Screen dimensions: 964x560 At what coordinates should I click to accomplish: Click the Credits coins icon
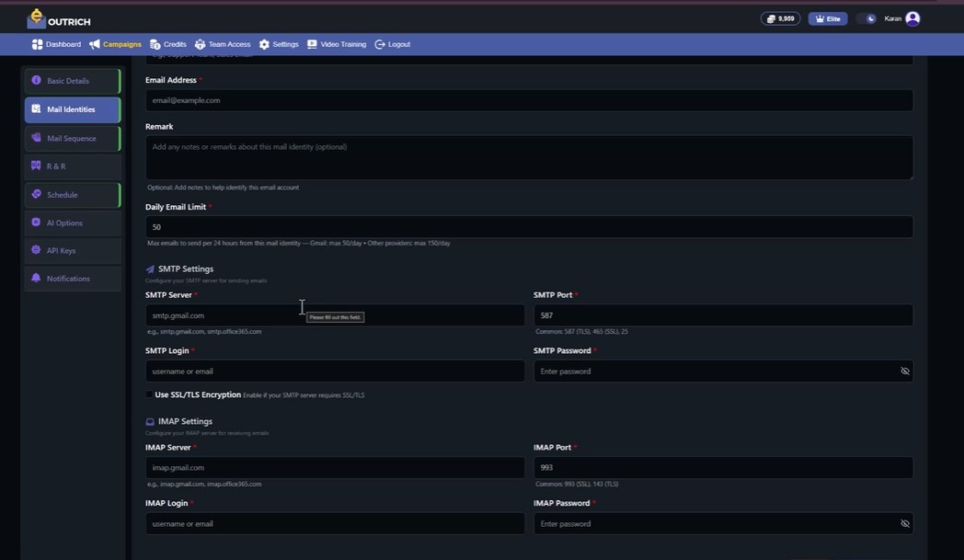tap(155, 44)
